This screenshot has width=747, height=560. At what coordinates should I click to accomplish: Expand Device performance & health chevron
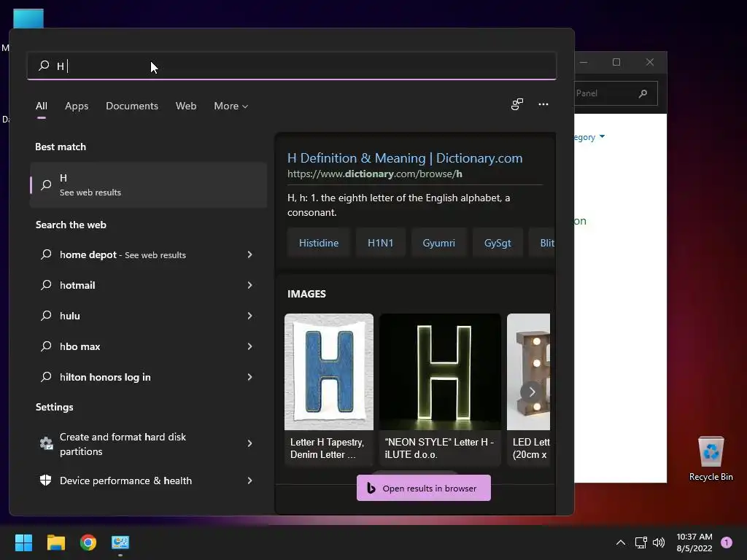click(x=249, y=481)
